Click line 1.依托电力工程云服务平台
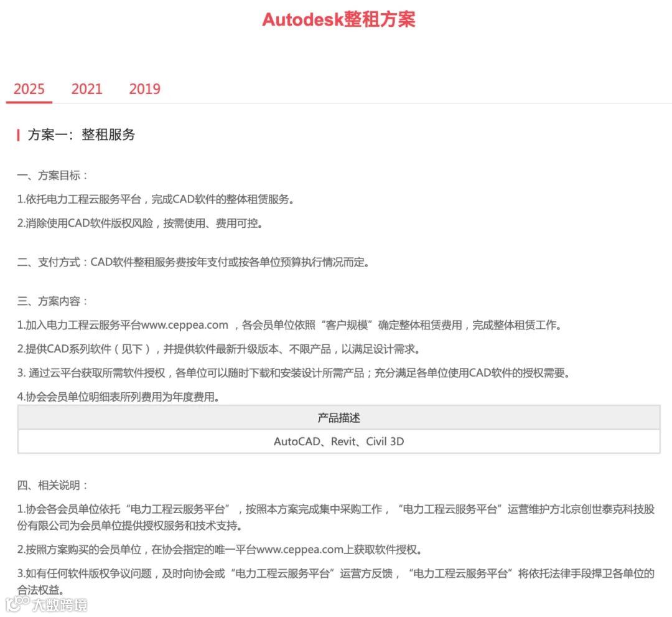Image resolution: width=672 pixels, height=617 pixels. coord(155,199)
